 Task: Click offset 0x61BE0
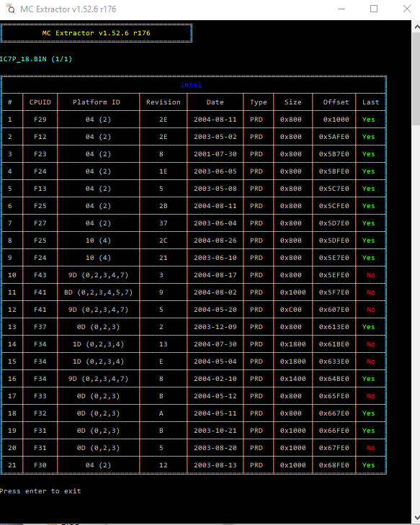334,344
